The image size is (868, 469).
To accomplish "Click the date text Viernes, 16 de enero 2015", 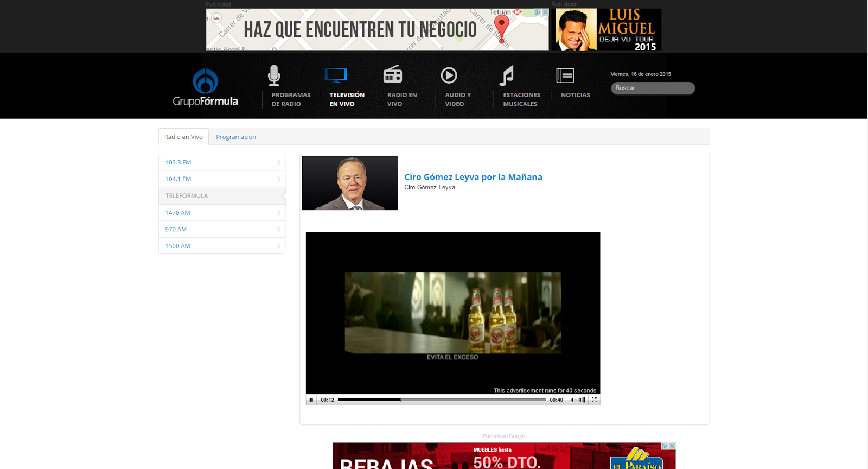I will [x=641, y=74].
